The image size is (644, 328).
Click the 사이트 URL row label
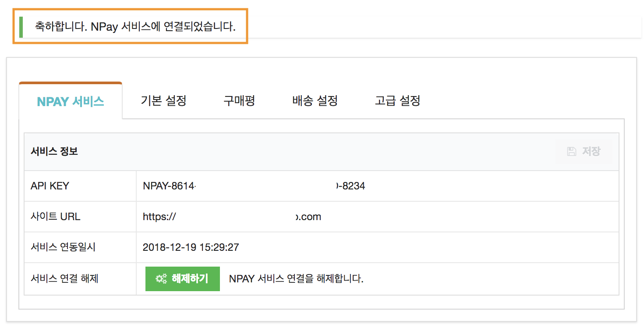pyautogui.click(x=56, y=217)
